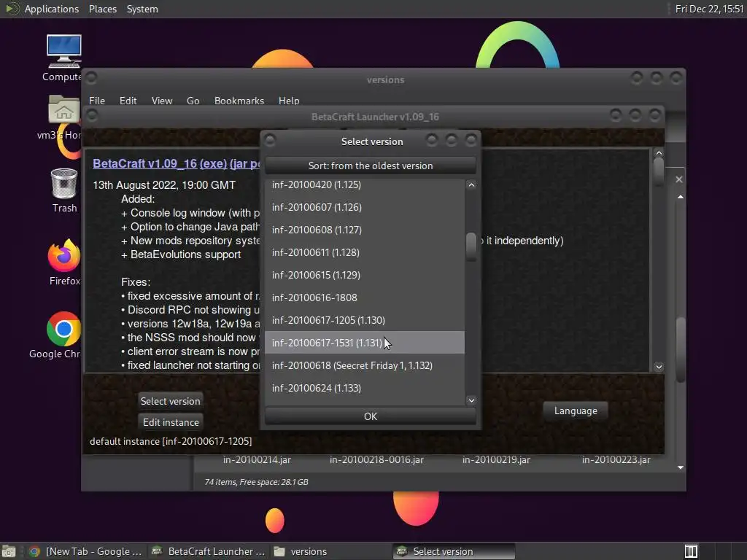Toggle sort order from the oldest version
Viewport: 747px width, 560px height.
370,166
